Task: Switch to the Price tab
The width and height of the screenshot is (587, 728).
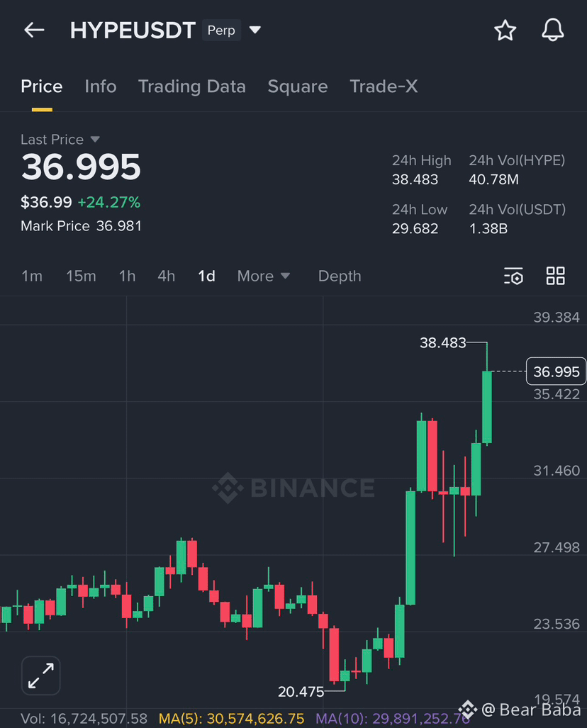Action: click(x=42, y=86)
